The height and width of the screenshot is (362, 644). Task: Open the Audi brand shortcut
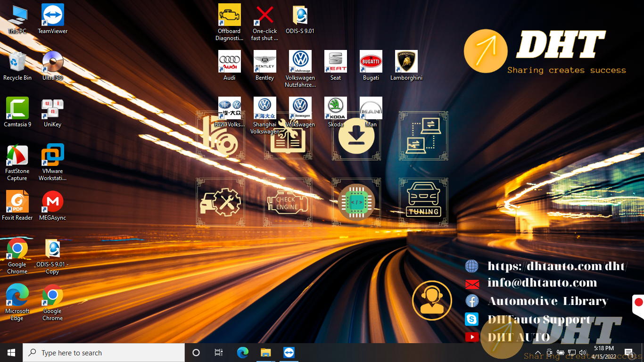[229, 62]
